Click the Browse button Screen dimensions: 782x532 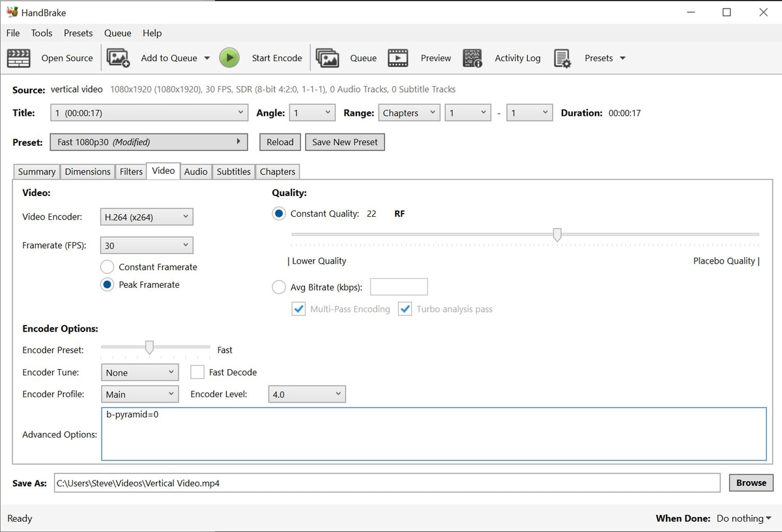click(751, 483)
